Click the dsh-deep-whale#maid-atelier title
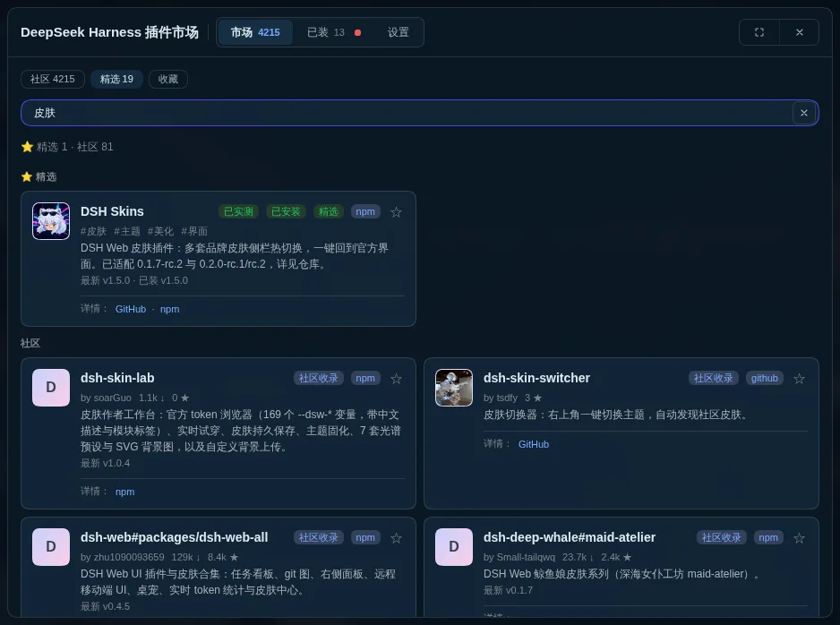This screenshot has width=840, height=625. click(570, 537)
